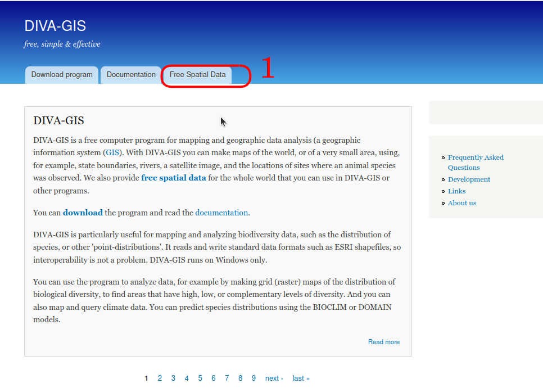Image resolution: width=543 pixels, height=392 pixels.
Task: Click the Read more link
Action: click(384, 342)
